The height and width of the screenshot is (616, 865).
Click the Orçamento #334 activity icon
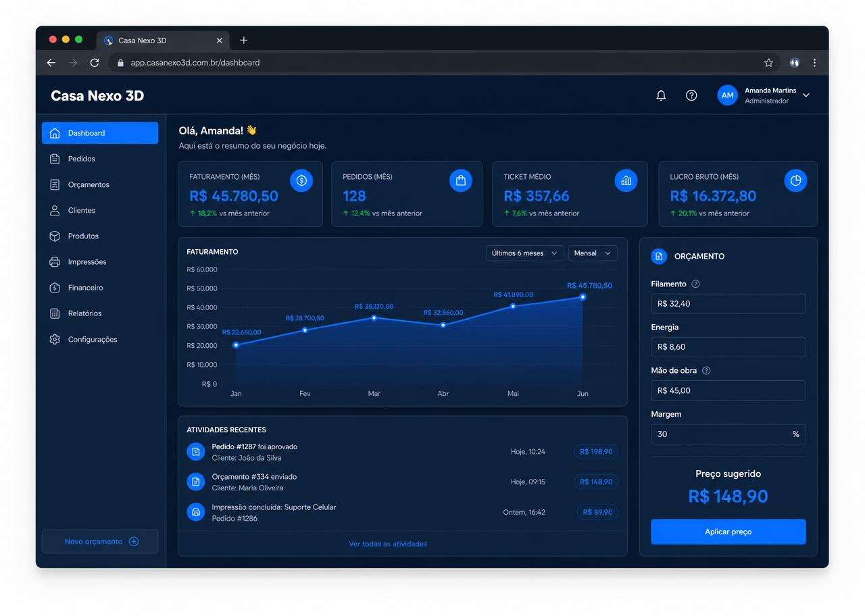pyautogui.click(x=195, y=482)
